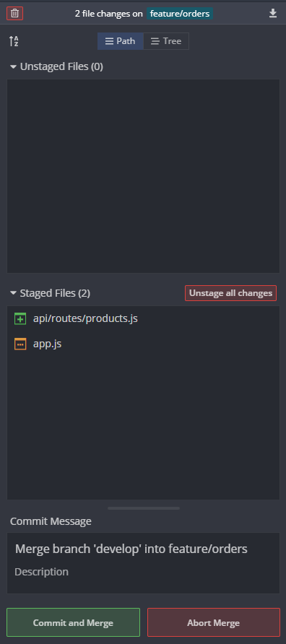Screen dimensions: 286x644
Task: Click the commit message summary field
Action: point(143,549)
